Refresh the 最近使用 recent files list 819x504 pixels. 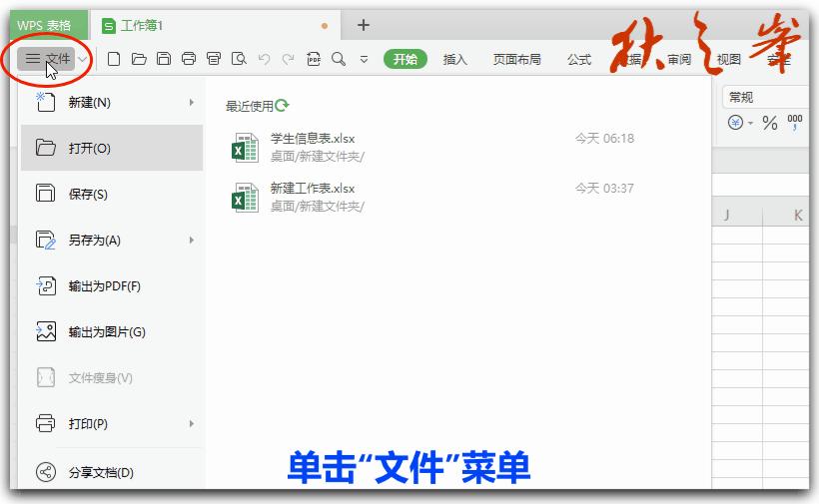pos(282,106)
